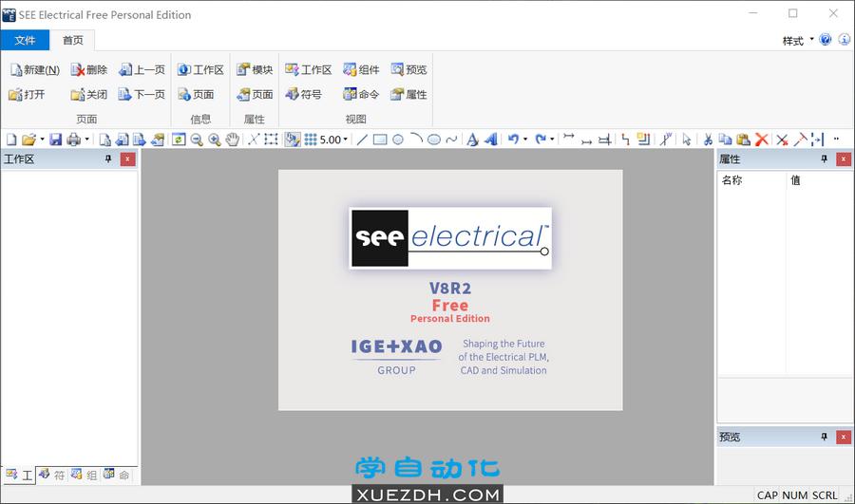Open the dropdown arrow beside open folder icon
The image size is (855, 504).
click(x=42, y=140)
